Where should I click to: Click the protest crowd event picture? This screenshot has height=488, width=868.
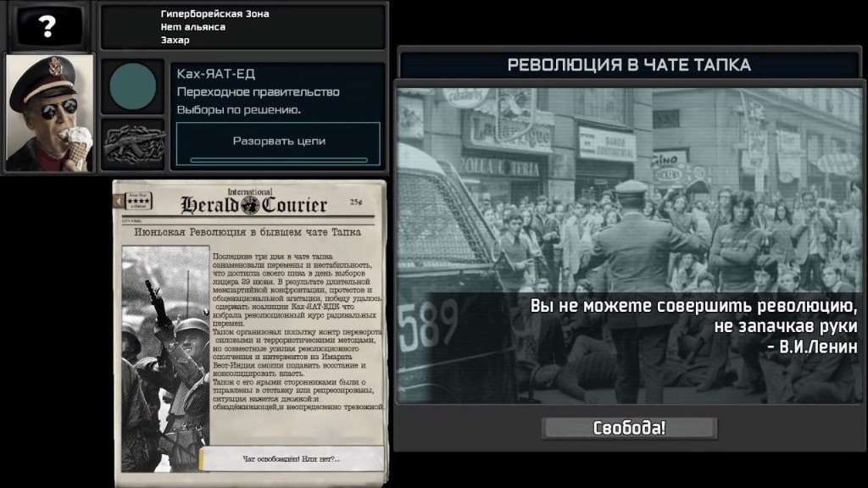pos(629,246)
